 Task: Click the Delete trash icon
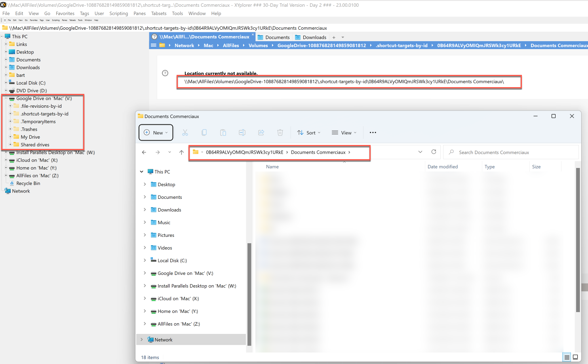tap(280, 133)
